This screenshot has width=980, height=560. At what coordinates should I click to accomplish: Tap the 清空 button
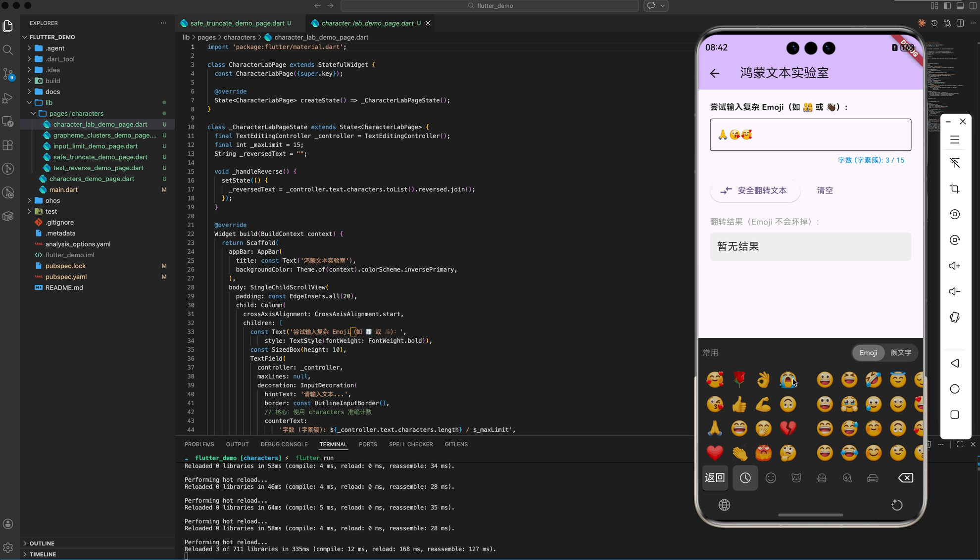click(x=825, y=190)
